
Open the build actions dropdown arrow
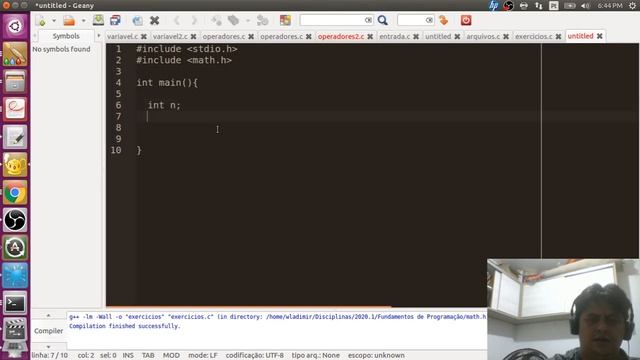pos(248,20)
